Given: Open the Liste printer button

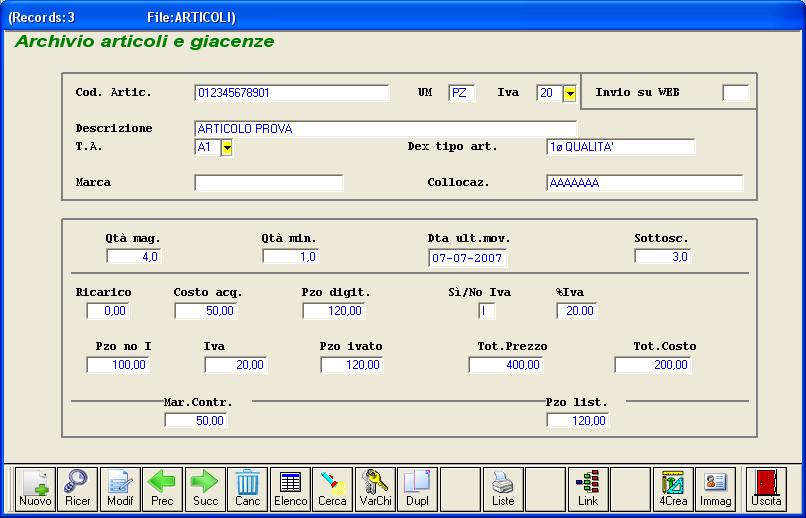Looking at the screenshot, I should [503, 489].
